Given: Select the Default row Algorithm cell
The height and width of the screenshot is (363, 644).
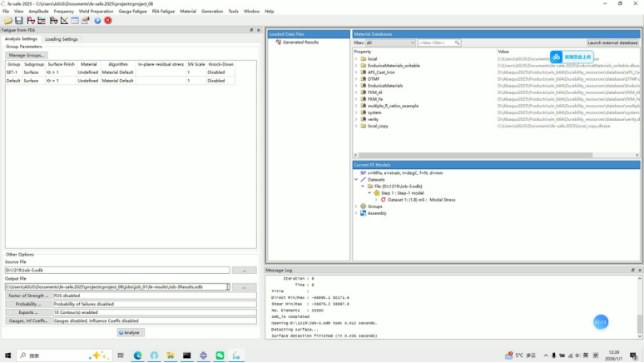Looking at the screenshot, I should click(118, 81).
